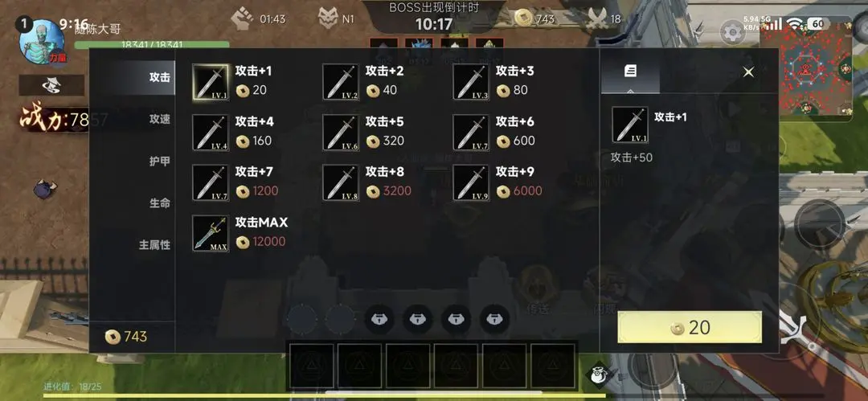Select the 攻击+9 LV.9 sword
Screen dimensions: 868x401
[471, 182]
